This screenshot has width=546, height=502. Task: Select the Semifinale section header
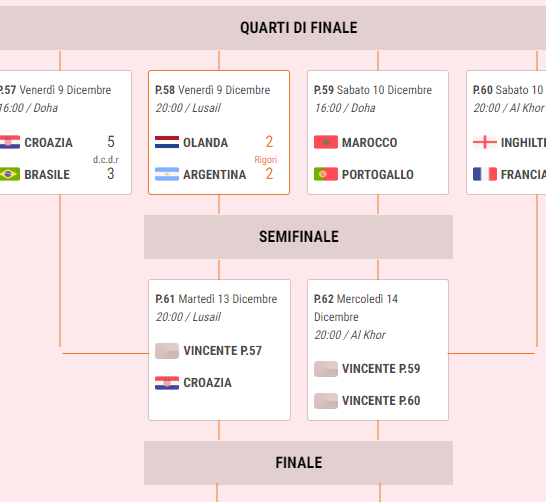click(x=298, y=237)
